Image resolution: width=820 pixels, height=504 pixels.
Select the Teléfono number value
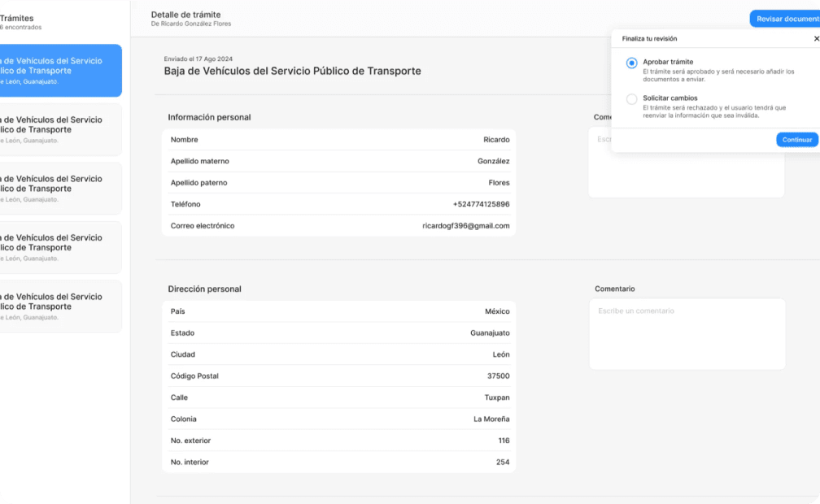(481, 204)
